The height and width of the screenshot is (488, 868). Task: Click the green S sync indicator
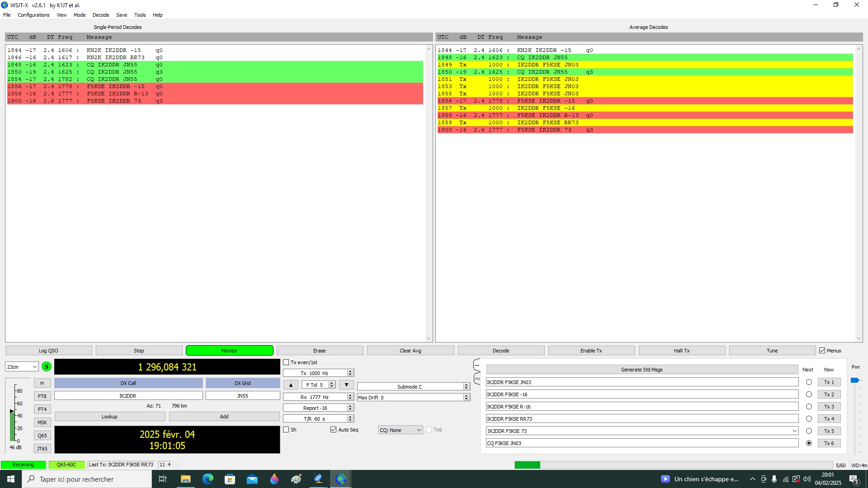pos(46,366)
